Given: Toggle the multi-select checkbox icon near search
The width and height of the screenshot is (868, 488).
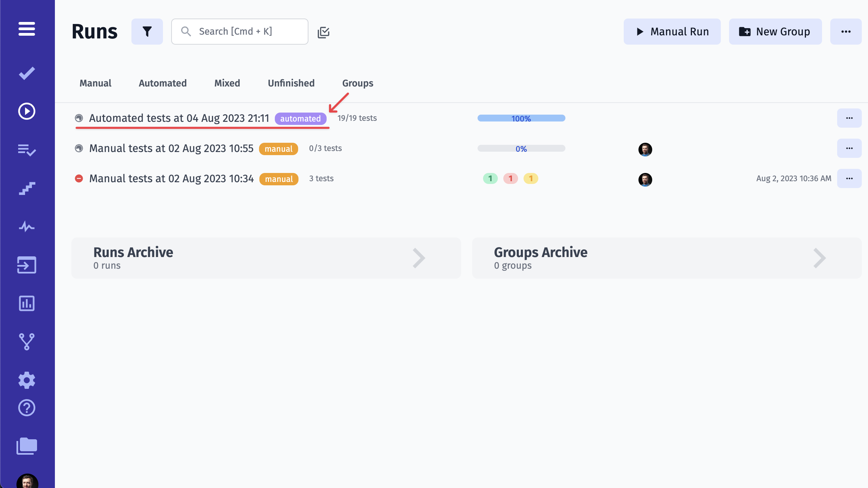Looking at the screenshot, I should point(323,32).
